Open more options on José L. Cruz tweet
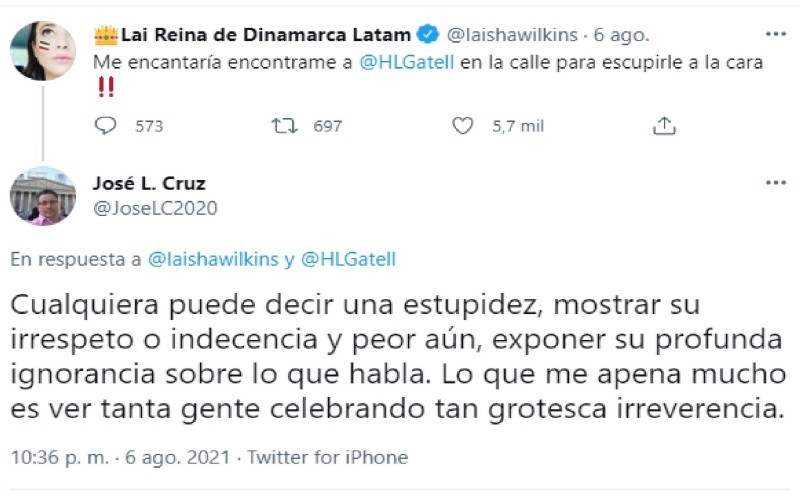800x501 pixels. (x=775, y=183)
